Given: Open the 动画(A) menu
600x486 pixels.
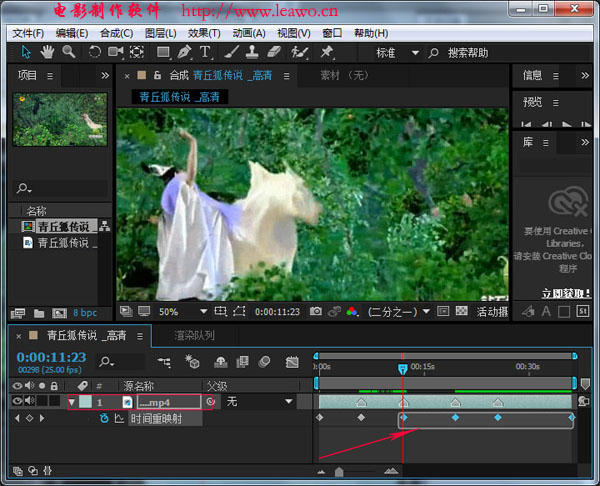Looking at the screenshot, I should 249,33.
